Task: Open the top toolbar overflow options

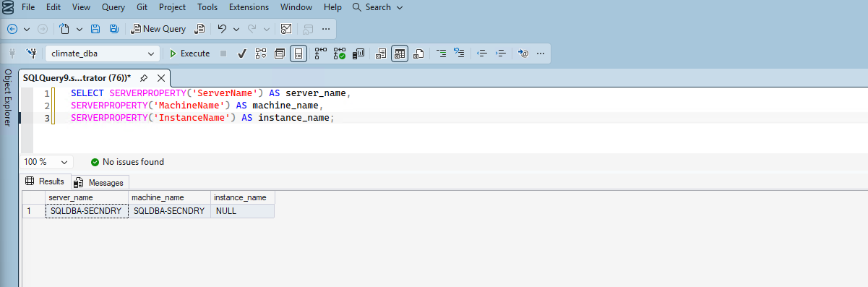Action: (x=325, y=29)
